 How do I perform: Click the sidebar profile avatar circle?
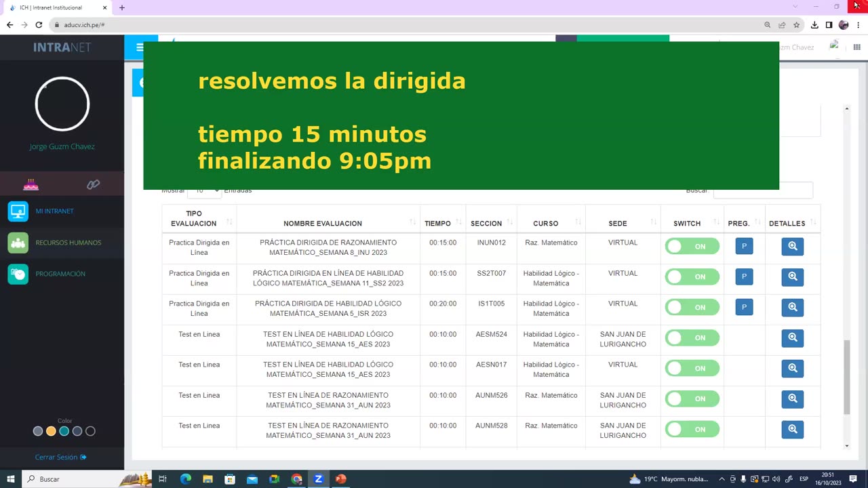point(62,104)
